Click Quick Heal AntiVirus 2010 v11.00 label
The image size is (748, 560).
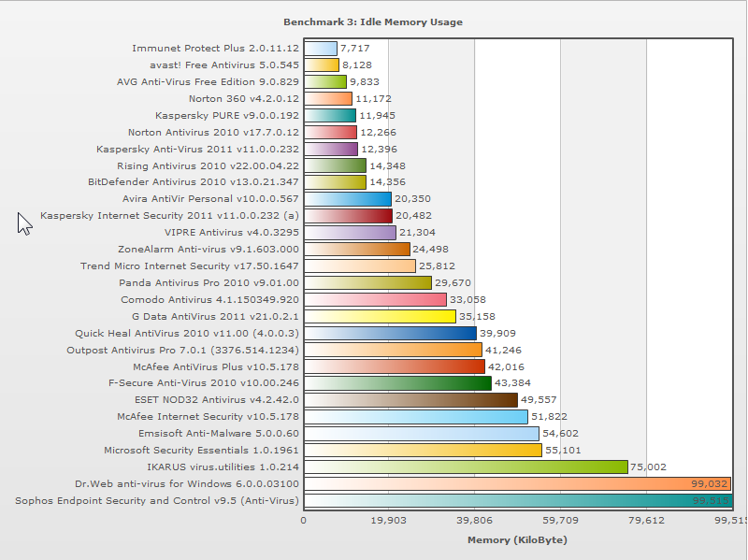[x=187, y=334]
